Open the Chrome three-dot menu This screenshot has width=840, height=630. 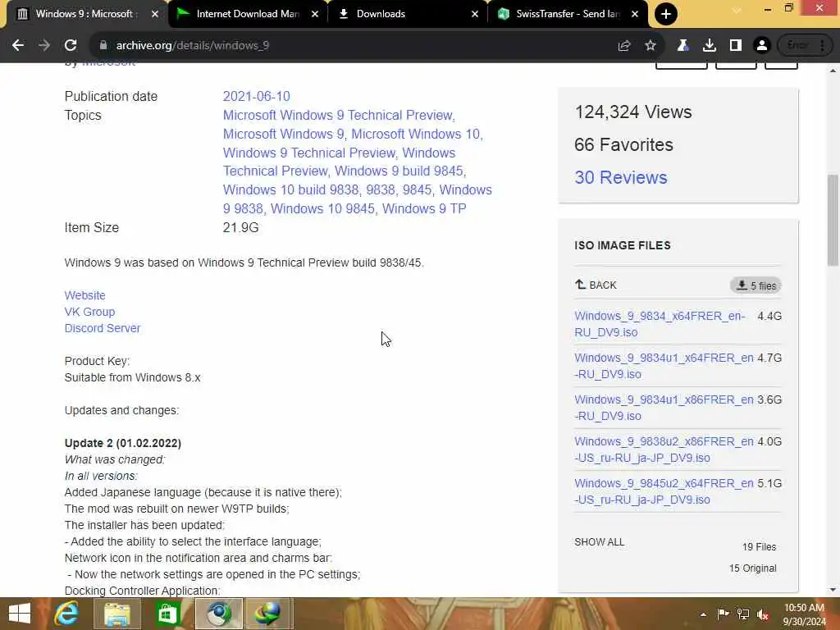[822, 46]
